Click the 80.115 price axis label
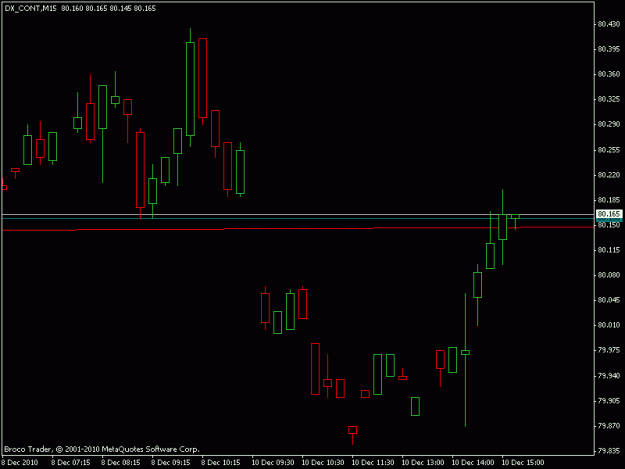The width and height of the screenshot is (625, 469). point(609,250)
